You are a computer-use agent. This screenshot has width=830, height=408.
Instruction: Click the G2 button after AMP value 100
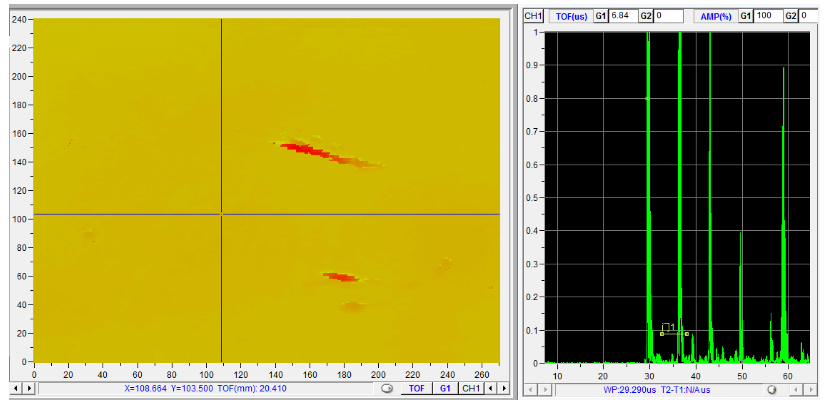pyautogui.click(x=791, y=16)
